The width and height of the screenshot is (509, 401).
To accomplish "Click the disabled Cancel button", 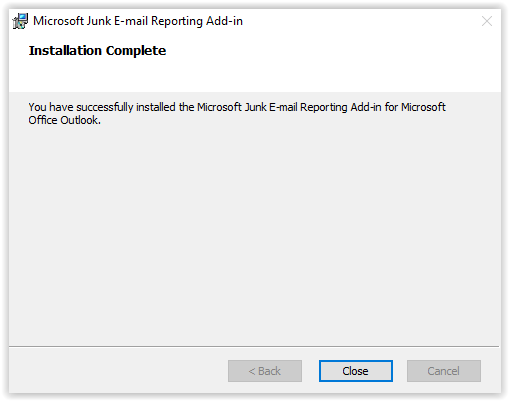I will 444,371.
